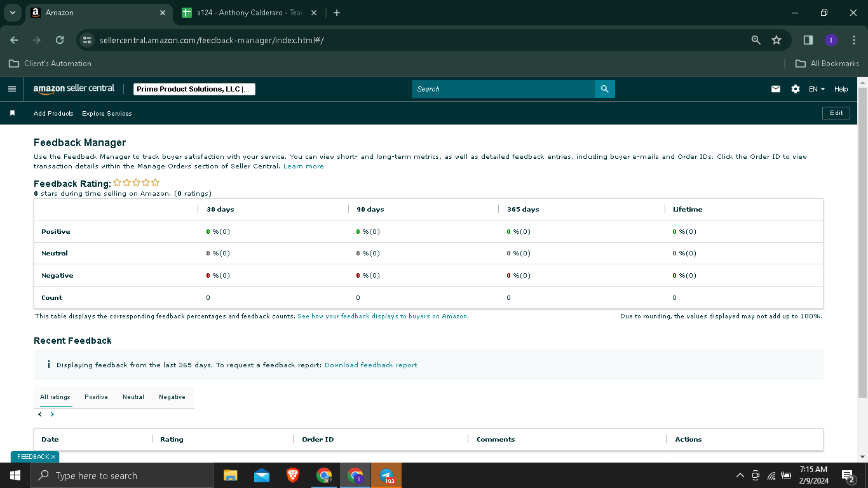Image resolution: width=868 pixels, height=488 pixels.
Task: Click the Windows Start button
Action: click(x=15, y=475)
